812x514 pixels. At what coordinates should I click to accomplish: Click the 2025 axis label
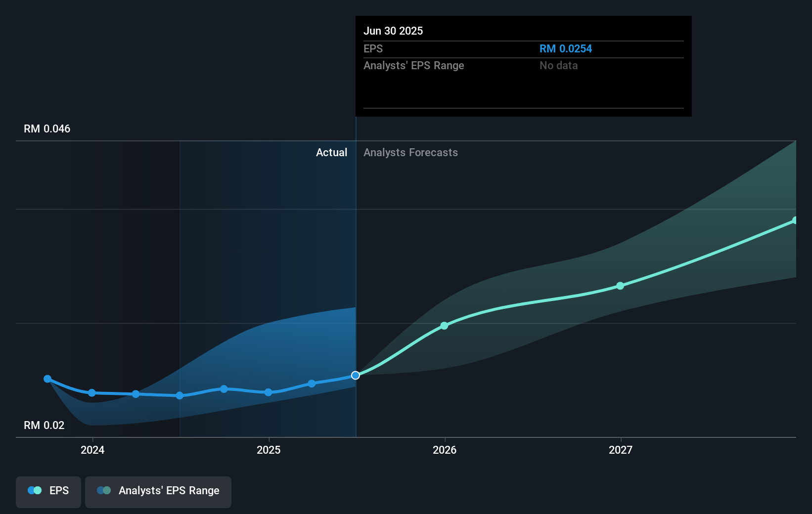coord(269,450)
